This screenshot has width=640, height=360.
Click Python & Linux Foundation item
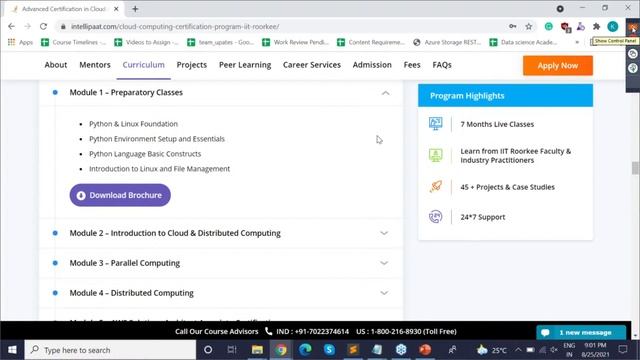(x=133, y=124)
